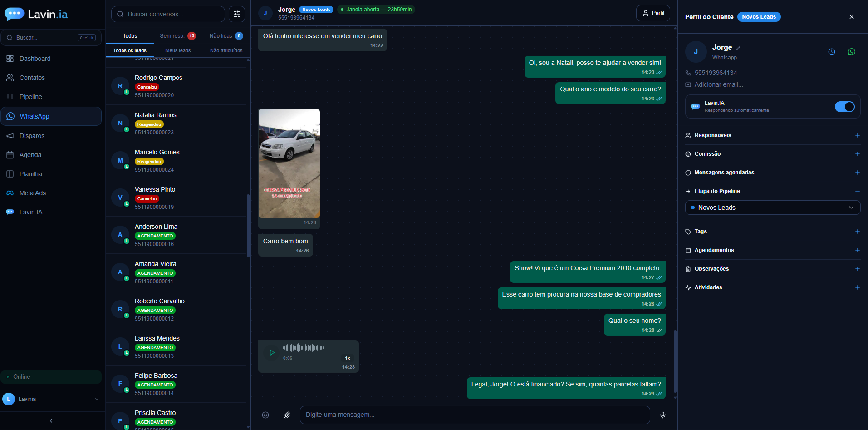Expand the Agendamentos section
The height and width of the screenshot is (430, 868).
pos(858,250)
